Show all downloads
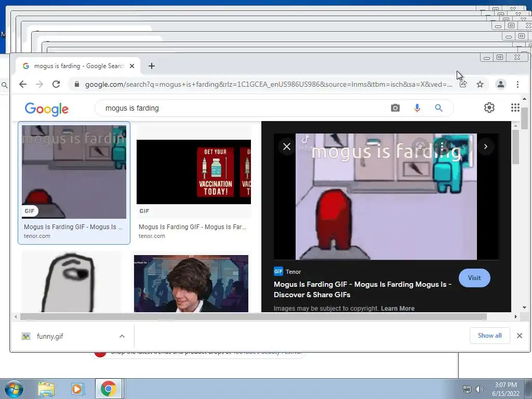532x399 pixels. [x=489, y=336]
